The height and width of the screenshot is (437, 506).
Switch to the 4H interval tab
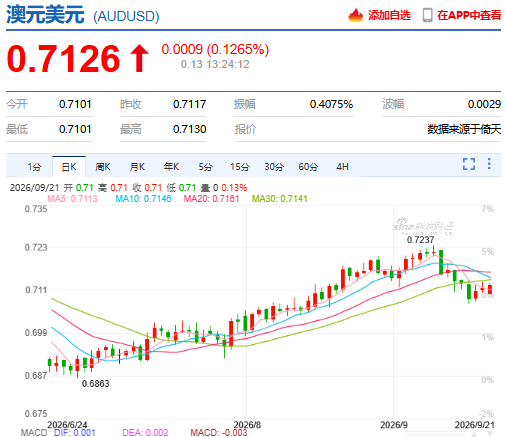[x=342, y=167]
